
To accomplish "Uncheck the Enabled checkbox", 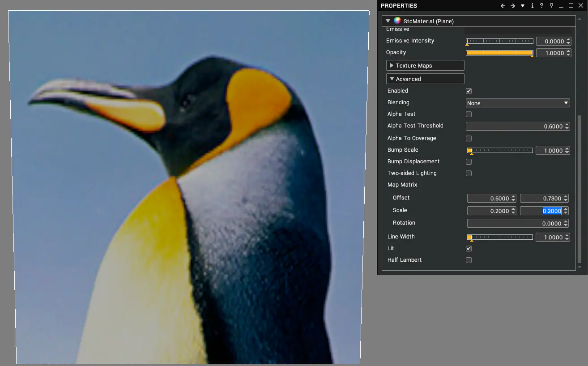I will [x=469, y=91].
